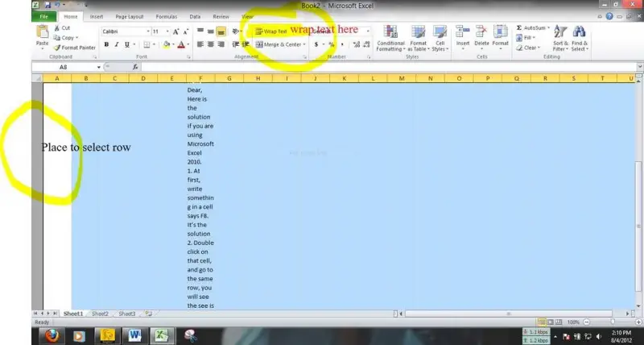This screenshot has width=644, height=345.
Task: Open Firefox from the taskbar
Action: 52,336
